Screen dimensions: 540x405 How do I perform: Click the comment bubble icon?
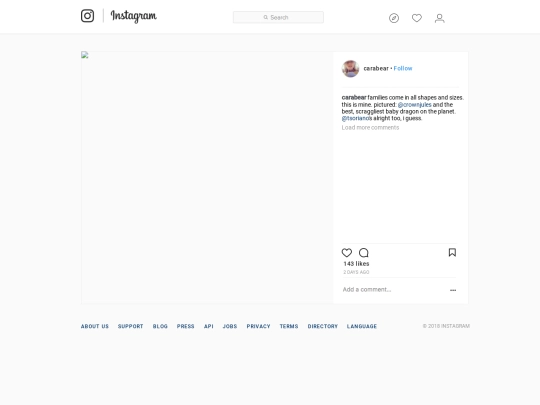point(364,253)
